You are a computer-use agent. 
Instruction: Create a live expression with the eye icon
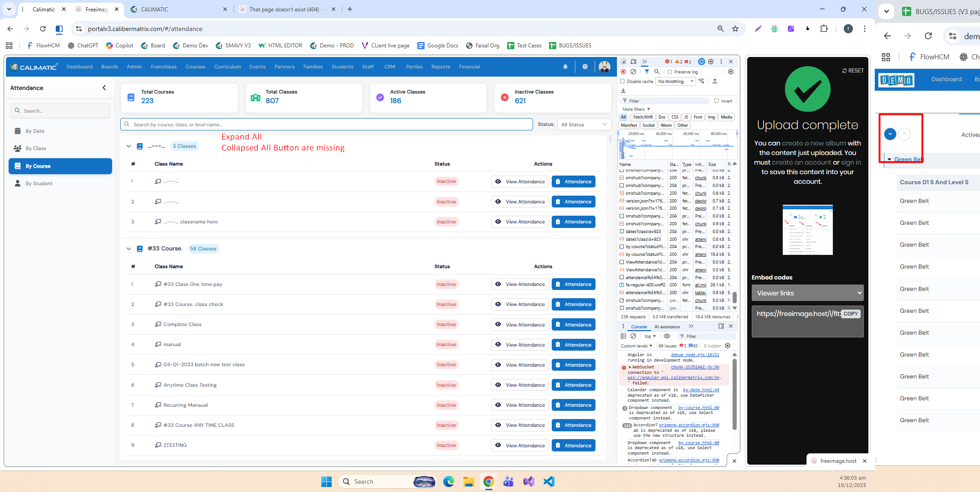pyautogui.click(x=667, y=336)
